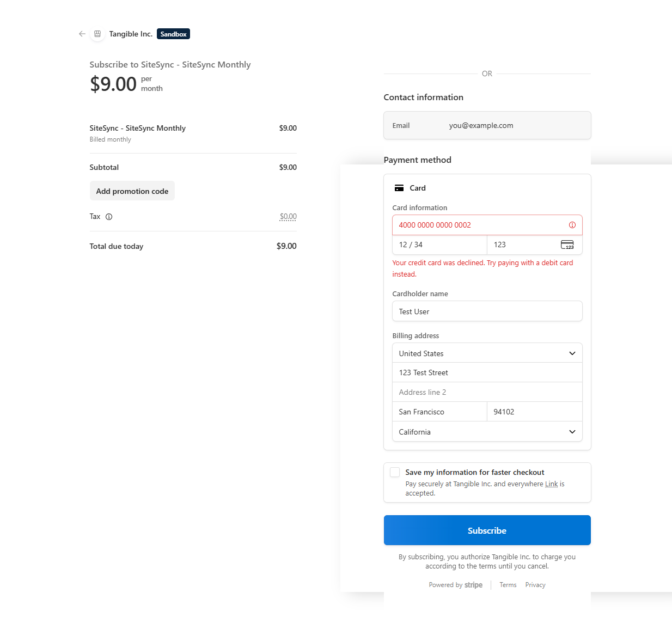Click the San Francisco city field
This screenshot has height=617, width=672.
click(x=439, y=412)
